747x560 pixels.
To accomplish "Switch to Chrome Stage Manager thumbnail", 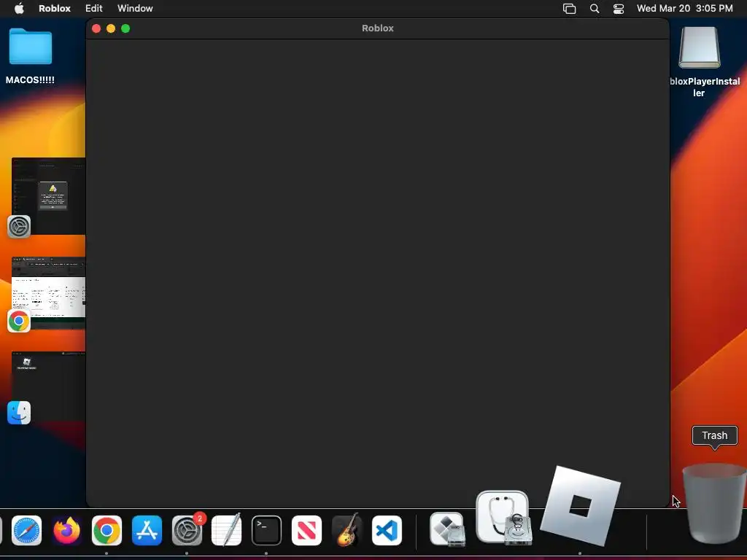I will pyautogui.click(x=49, y=292).
